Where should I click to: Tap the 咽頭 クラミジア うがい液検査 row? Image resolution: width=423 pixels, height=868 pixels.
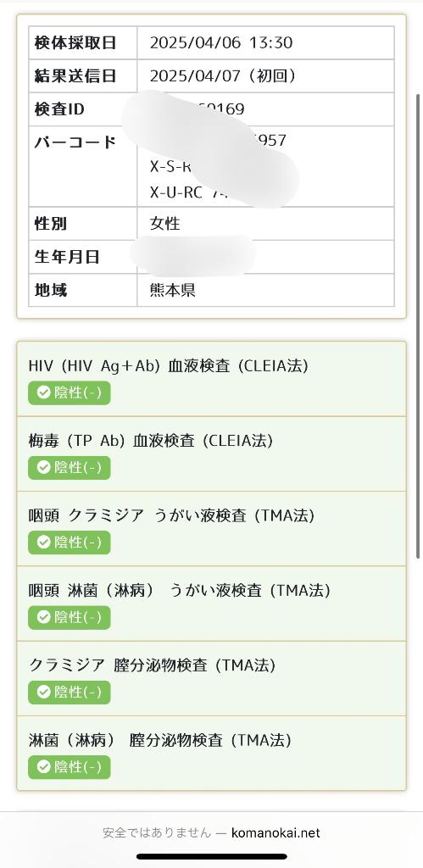coord(212,529)
